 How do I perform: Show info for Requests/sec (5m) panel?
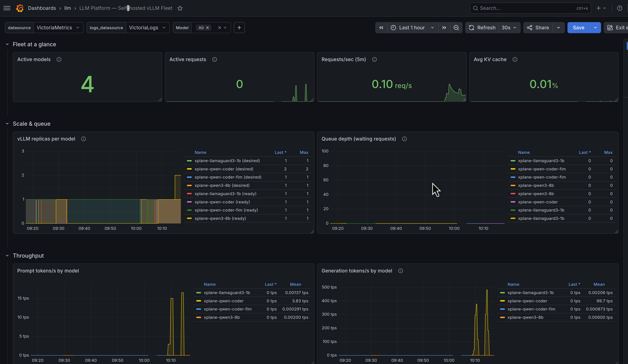[x=374, y=59]
